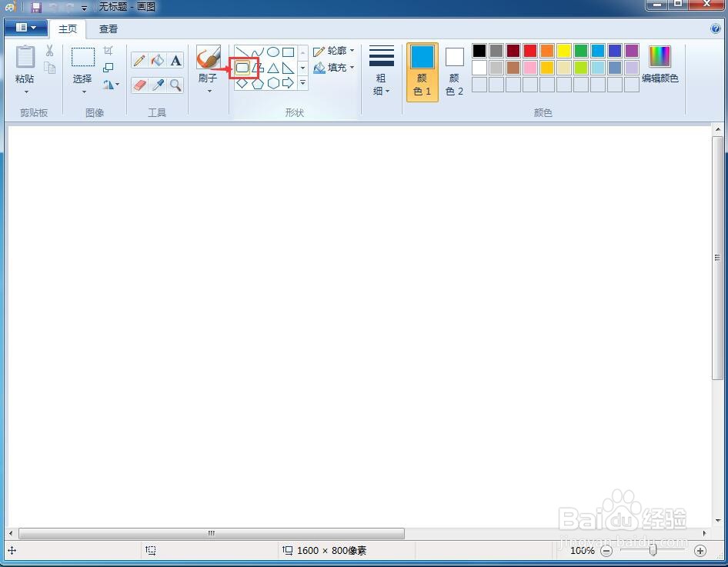Show next row of shapes gallery
Screen dimensions: 728x567
[302, 68]
